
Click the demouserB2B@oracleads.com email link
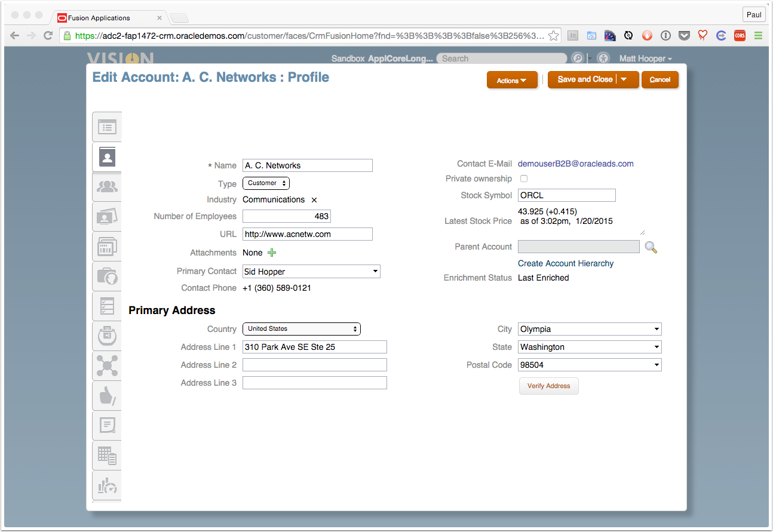pyautogui.click(x=576, y=164)
